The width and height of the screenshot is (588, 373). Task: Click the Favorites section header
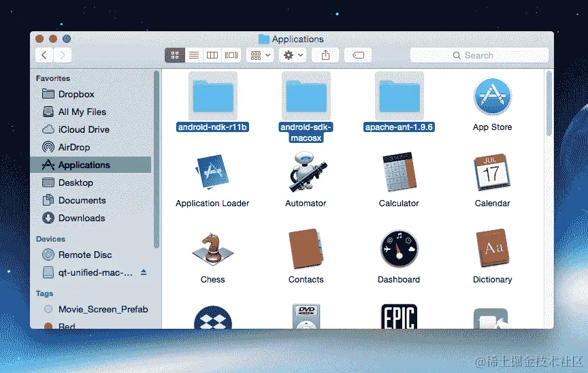click(53, 78)
